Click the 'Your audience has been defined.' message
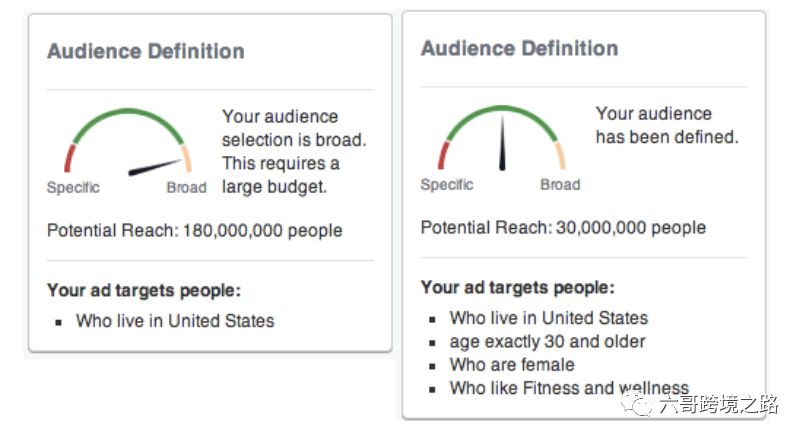This screenshot has width=804, height=439. tap(666, 125)
